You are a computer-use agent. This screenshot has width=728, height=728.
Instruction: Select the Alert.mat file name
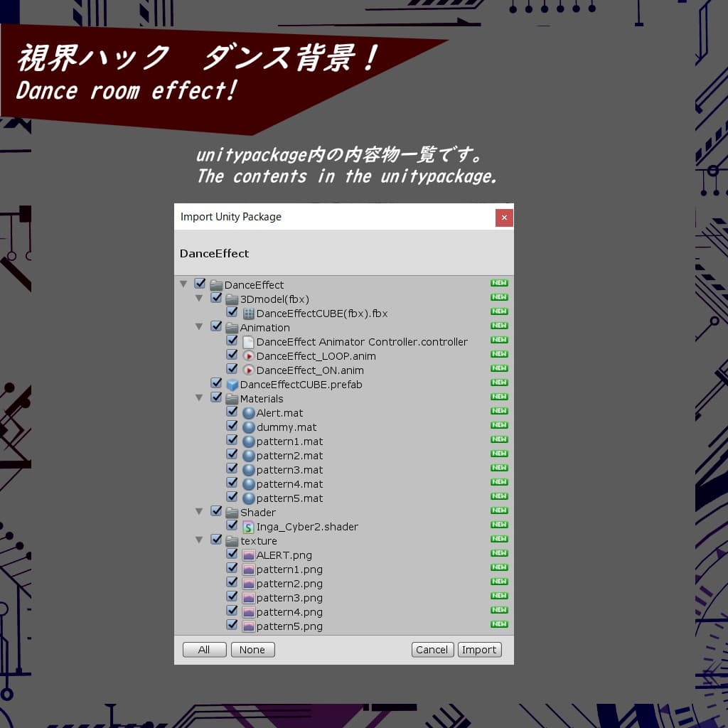(279, 413)
